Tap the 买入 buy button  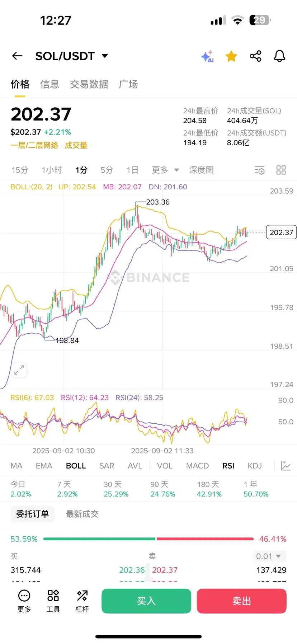coord(146,601)
